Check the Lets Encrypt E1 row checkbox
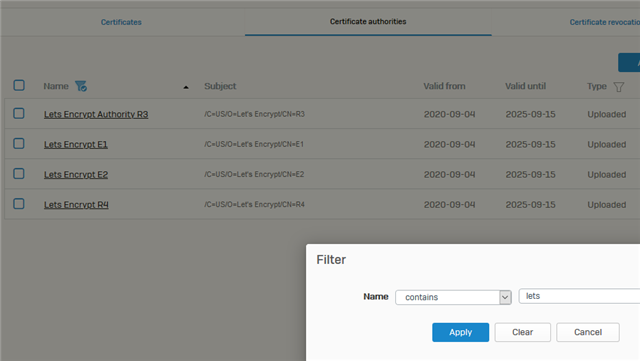This screenshot has height=361, width=640. (x=19, y=144)
